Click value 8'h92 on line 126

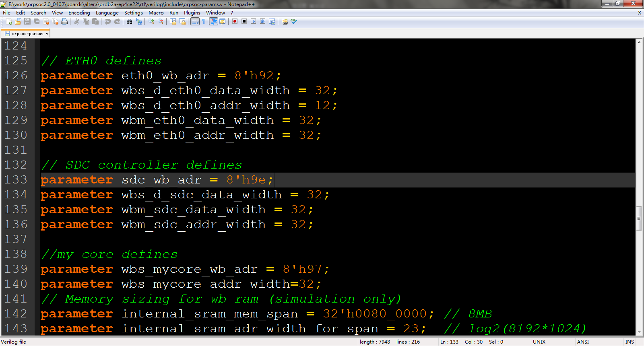tap(254, 76)
